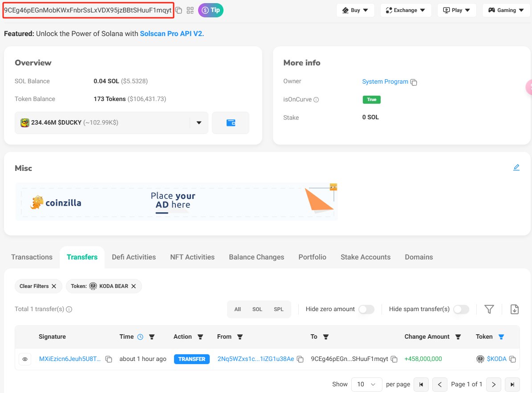
Task: Open transaction signature MXiEzicn6Jeuh5U8T...
Action: (70, 359)
